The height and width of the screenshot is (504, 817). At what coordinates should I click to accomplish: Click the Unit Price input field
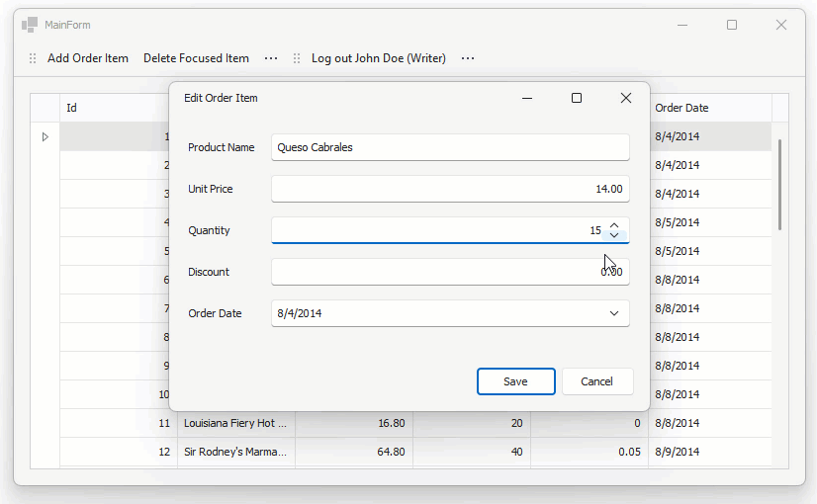click(x=450, y=189)
